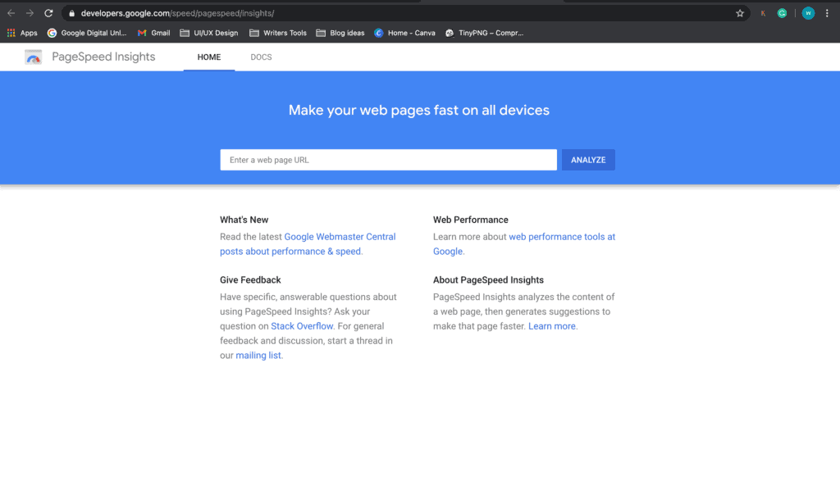This screenshot has width=840, height=504.
Task: Open the Gmail bookmark
Action: tap(153, 33)
